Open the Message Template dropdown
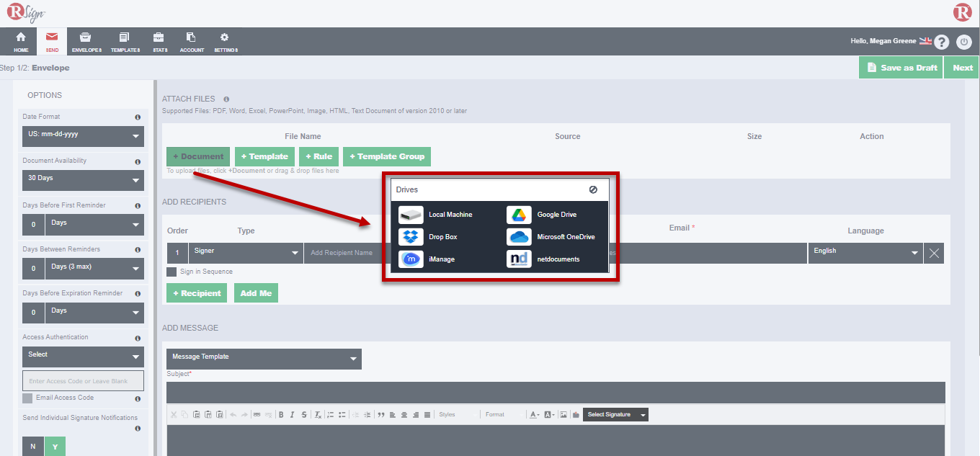The height and width of the screenshot is (456, 980). pyautogui.click(x=264, y=359)
